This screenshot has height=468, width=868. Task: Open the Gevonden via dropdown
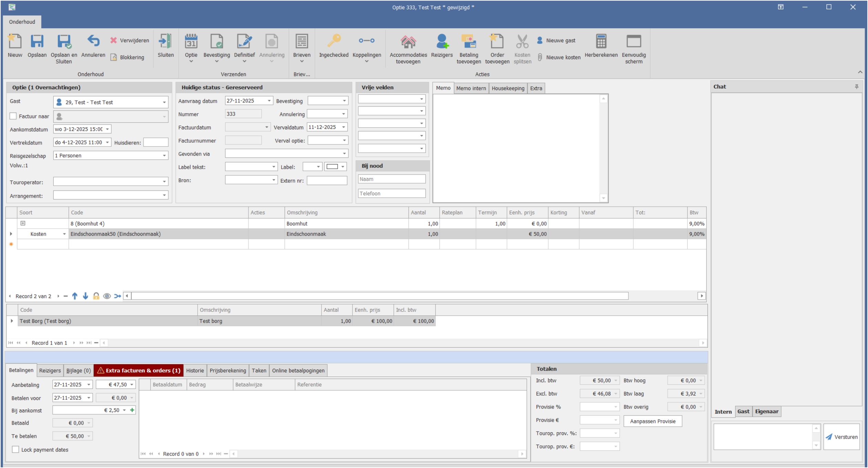[344, 154]
